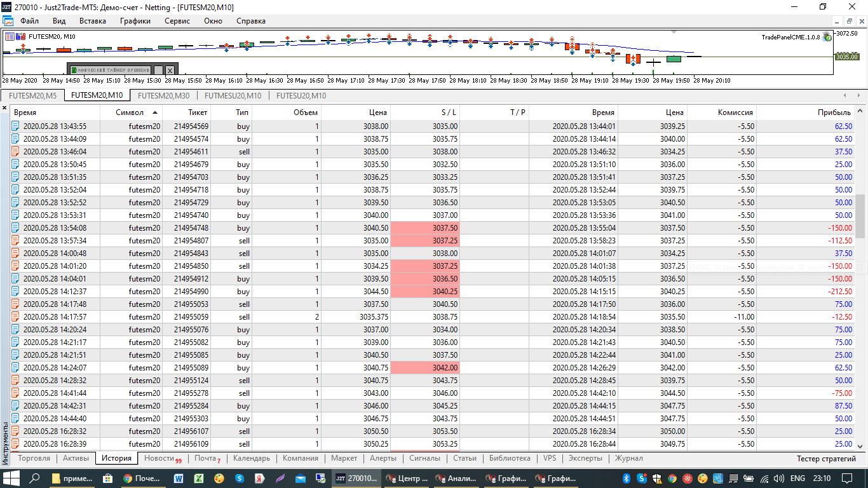868x488 pixels.
Task: Select ticket 214955059 in the history table
Action: [x=186, y=316]
